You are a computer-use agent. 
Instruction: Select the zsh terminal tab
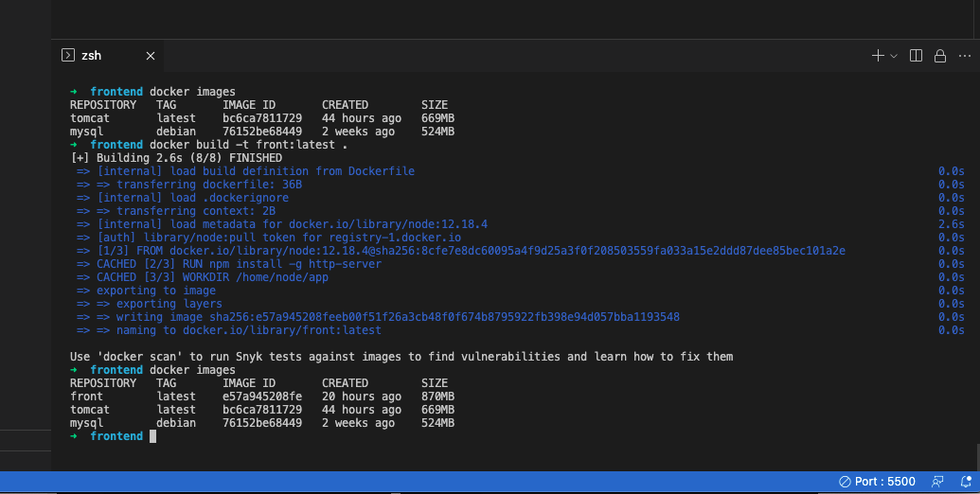click(108, 56)
